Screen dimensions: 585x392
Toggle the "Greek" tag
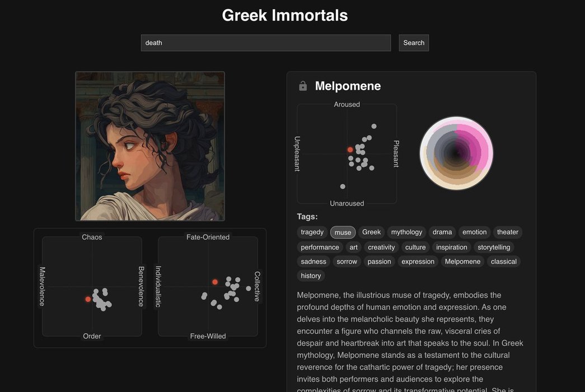[371, 232]
